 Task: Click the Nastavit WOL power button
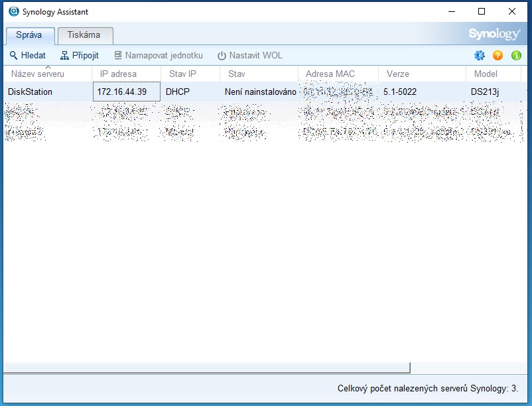pyautogui.click(x=249, y=56)
